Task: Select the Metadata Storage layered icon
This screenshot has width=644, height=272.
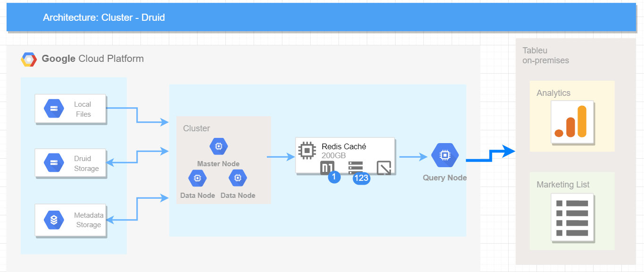Action: coord(54,220)
